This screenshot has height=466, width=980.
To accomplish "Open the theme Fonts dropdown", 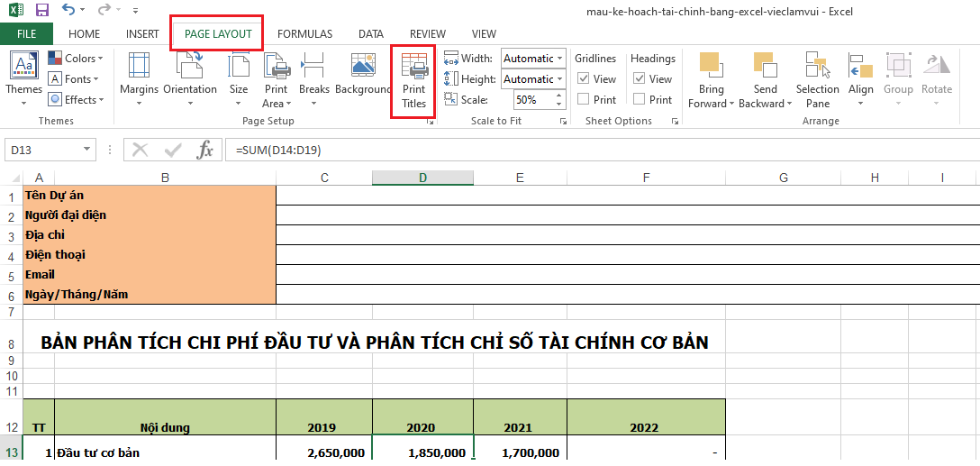I will point(74,78).
